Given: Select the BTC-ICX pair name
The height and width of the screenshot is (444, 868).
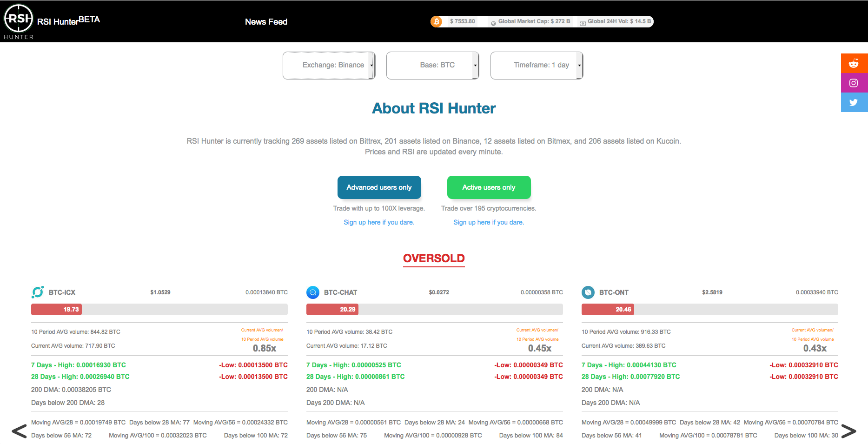Looking at the screenshot, I should (62, 292).
